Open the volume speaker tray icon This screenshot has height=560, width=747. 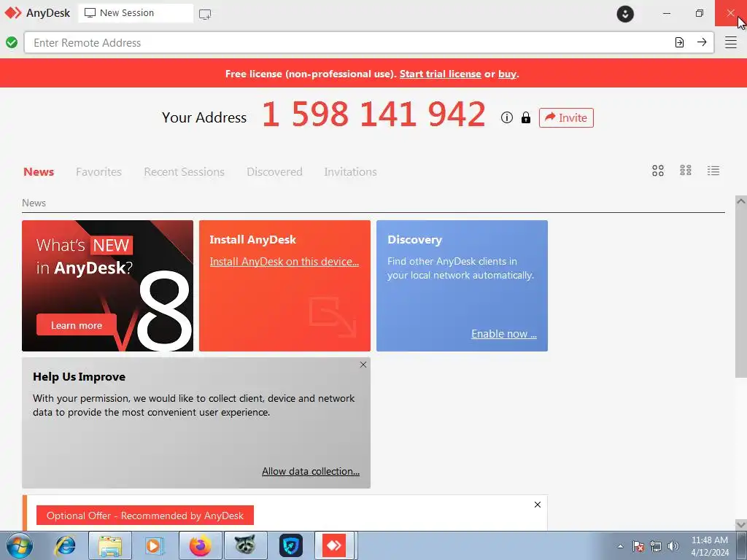point(673,547)
